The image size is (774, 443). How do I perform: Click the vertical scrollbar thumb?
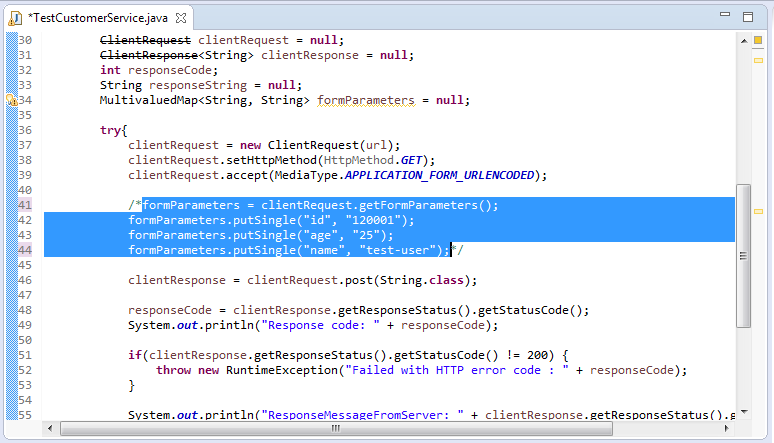click(743, 256)
